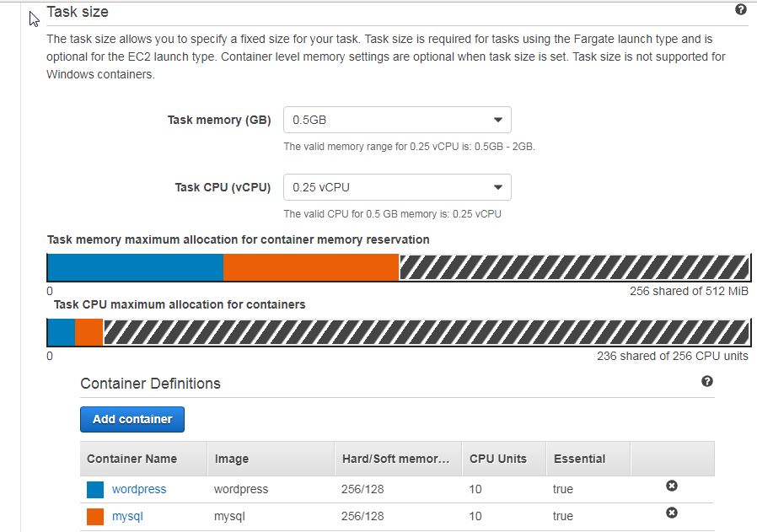Open the Task memory (GB) dropdown

tap(397, 120)
